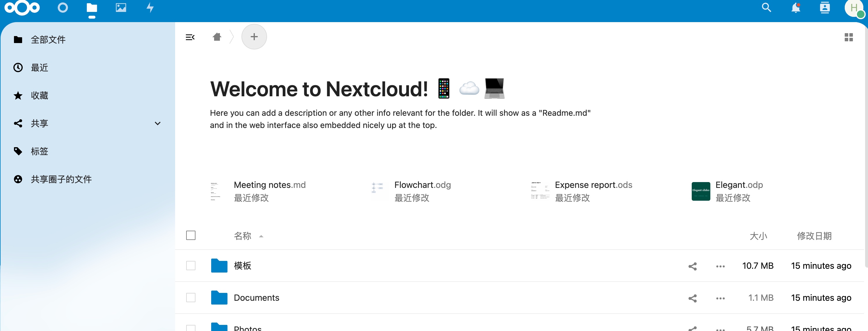Screen dimensions: 868x331
Task: Sort by 修改日期 column
Action: point(814,236)
